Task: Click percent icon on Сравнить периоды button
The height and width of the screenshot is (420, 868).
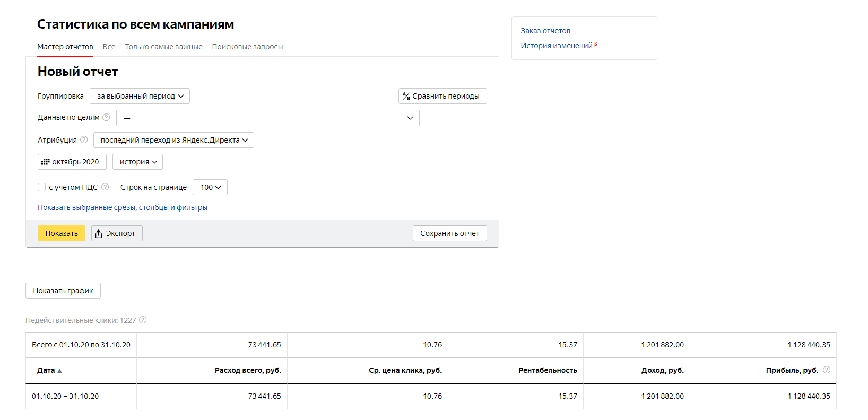Action: click(x=406, y=96)
